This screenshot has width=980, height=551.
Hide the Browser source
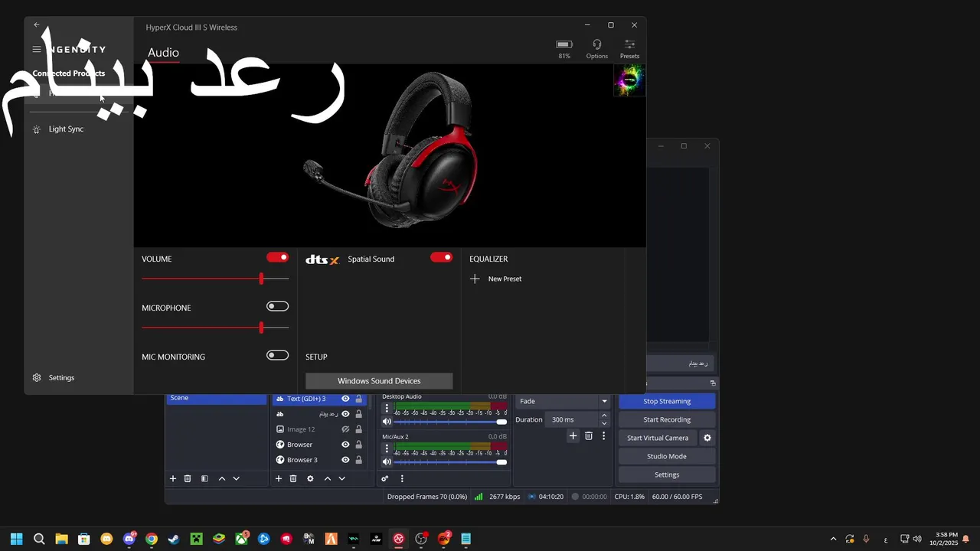pos(345,445)
